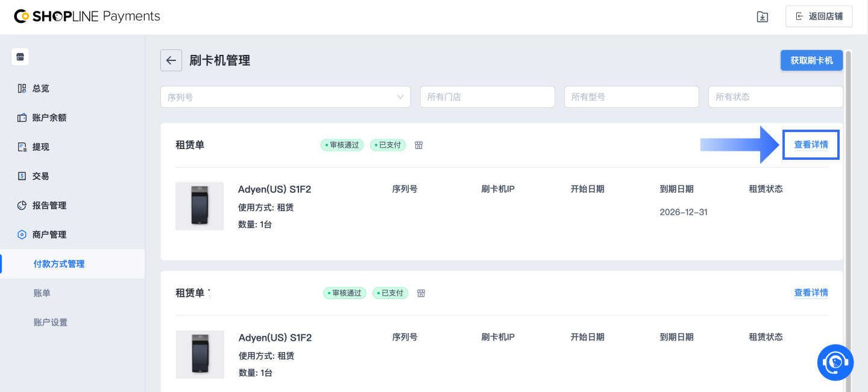Click the back arrow beside 刷卡机管理
This screenshot has height=392, width=868.
171,60
